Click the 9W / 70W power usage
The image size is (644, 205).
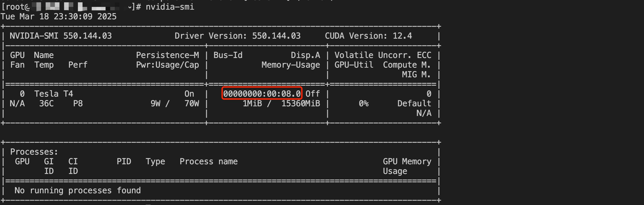[x=175, y=103]
